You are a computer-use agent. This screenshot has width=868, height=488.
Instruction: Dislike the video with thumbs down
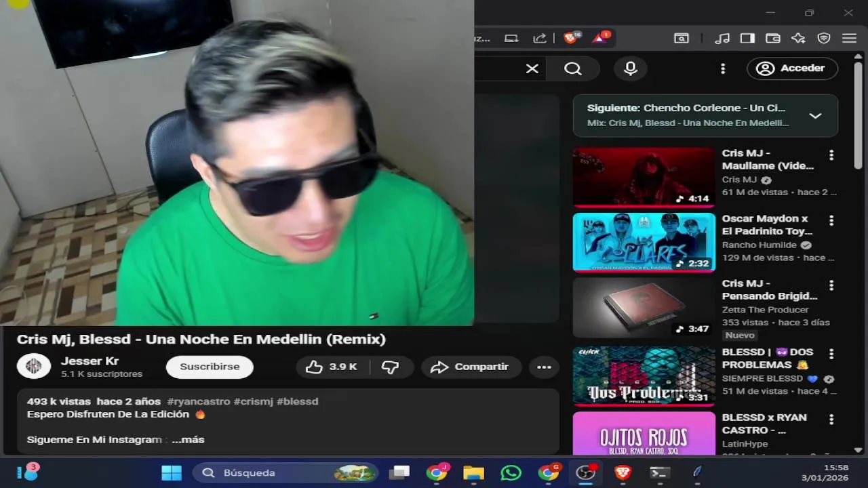click(390, 367)
